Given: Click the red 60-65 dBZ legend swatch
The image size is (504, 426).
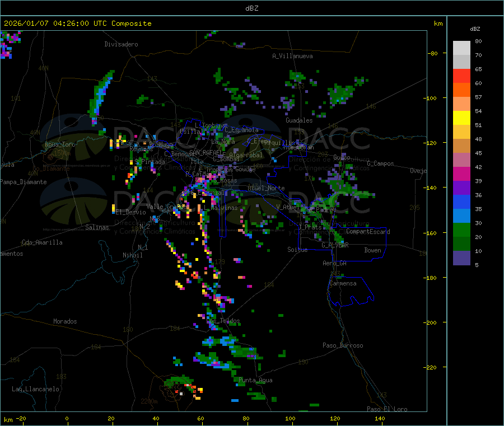Looking at the screenshot, I should (x=461, y=76).
